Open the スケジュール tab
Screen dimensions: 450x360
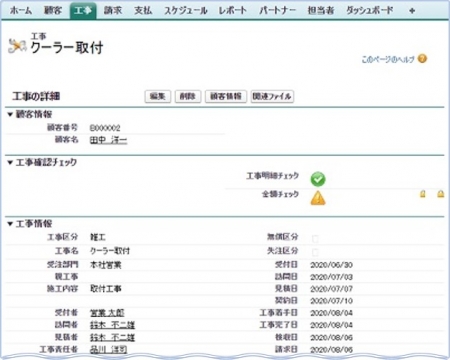(x=185, y=11)
